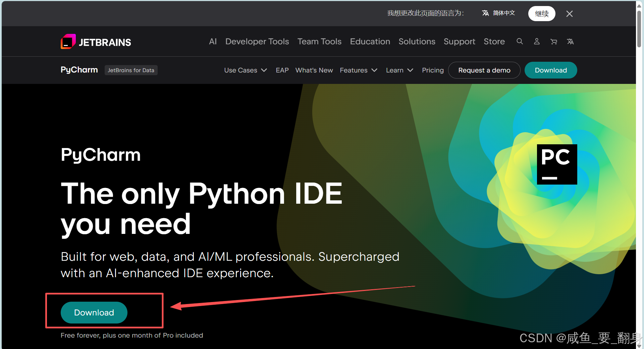
Task: Click the language translate icon in navbar
Action: (570, 42)
